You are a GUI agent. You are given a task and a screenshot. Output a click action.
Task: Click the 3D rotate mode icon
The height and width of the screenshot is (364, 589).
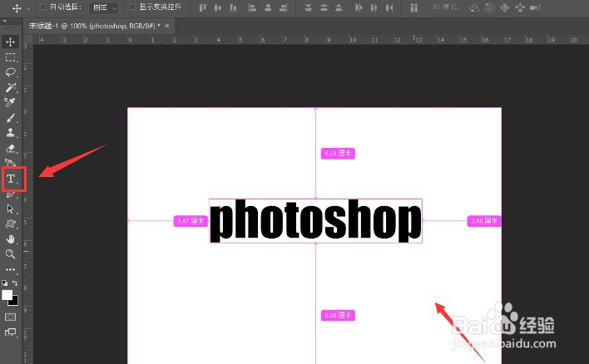coord(474,7)
